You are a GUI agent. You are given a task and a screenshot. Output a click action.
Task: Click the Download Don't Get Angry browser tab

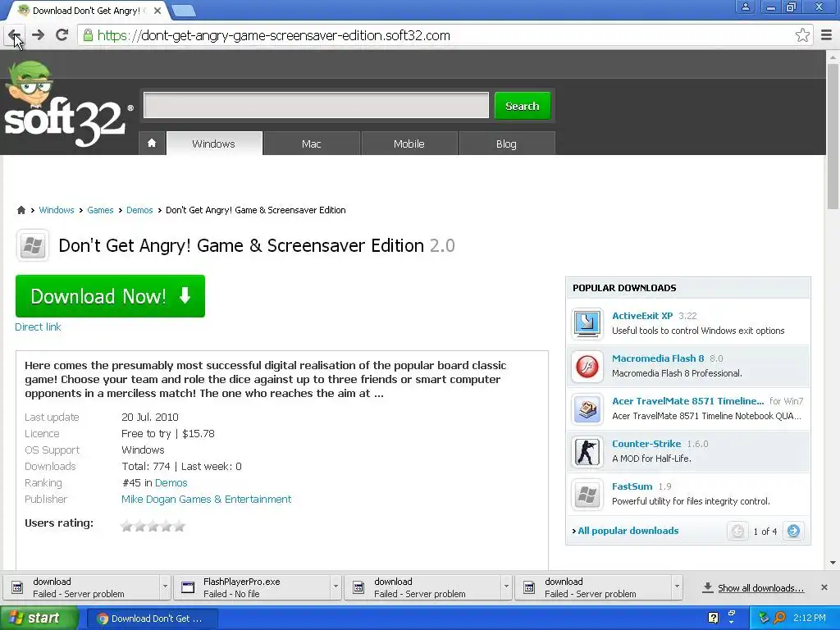point(85,10)
